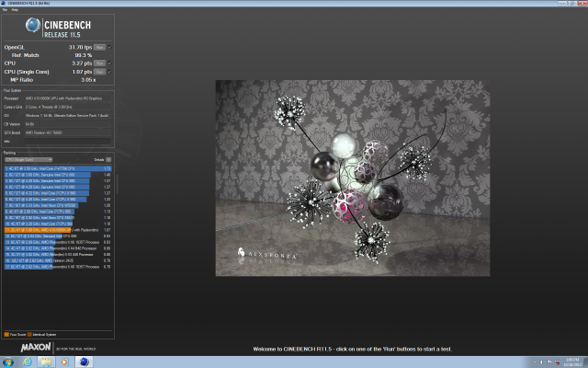The width and height of the screenshot is (588, 368).
Task: Toggle the CPU test checkbox
Action: point(109,63)
